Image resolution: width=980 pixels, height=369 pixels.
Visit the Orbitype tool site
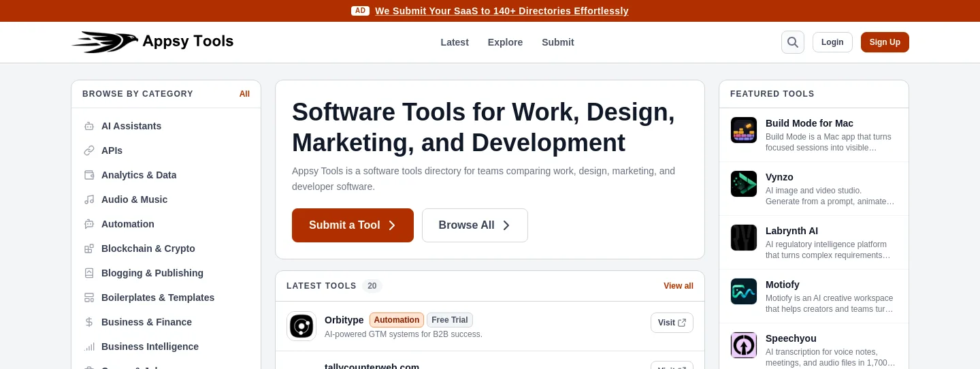coord(672,323)
